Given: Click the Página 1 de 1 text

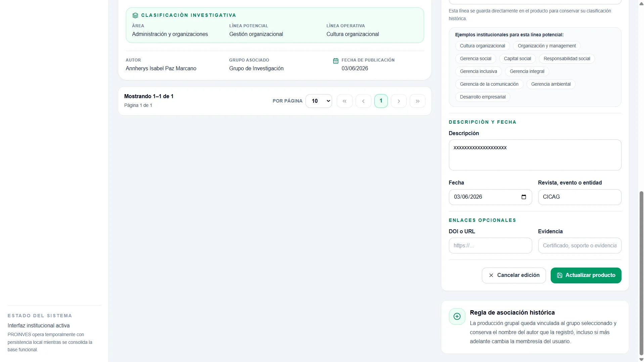Looking at the screenshot, I should [x=138, y=106].
